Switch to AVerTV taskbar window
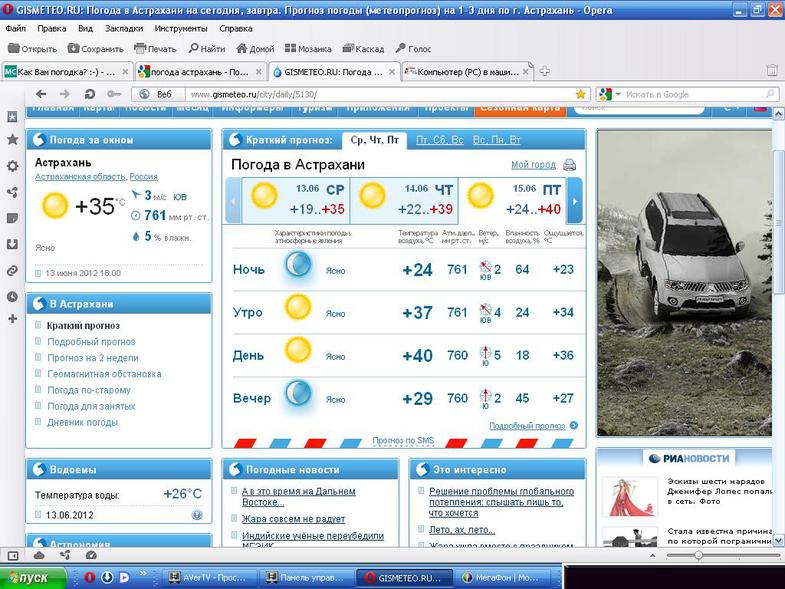The image size is (785, 589). [x=208, y=577]
